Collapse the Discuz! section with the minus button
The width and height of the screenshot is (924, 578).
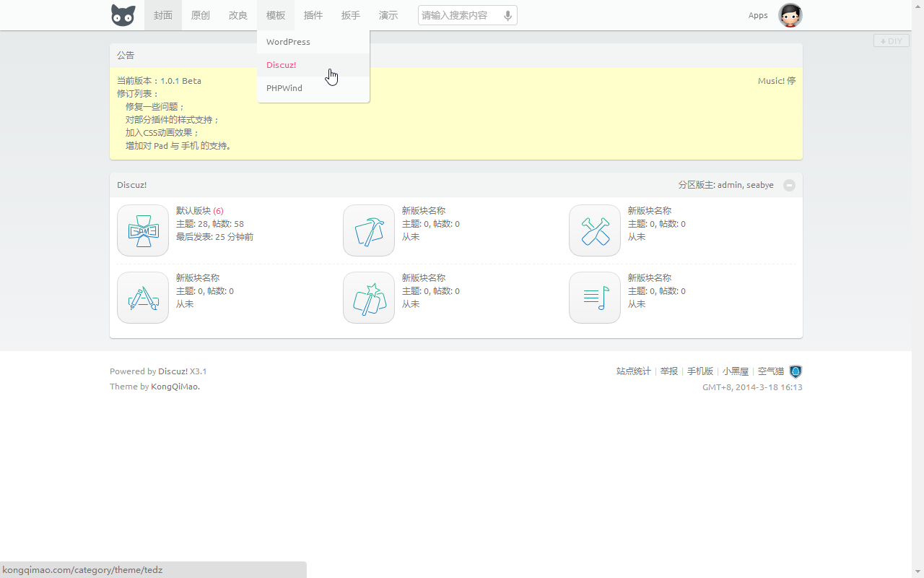coord(789,185)
